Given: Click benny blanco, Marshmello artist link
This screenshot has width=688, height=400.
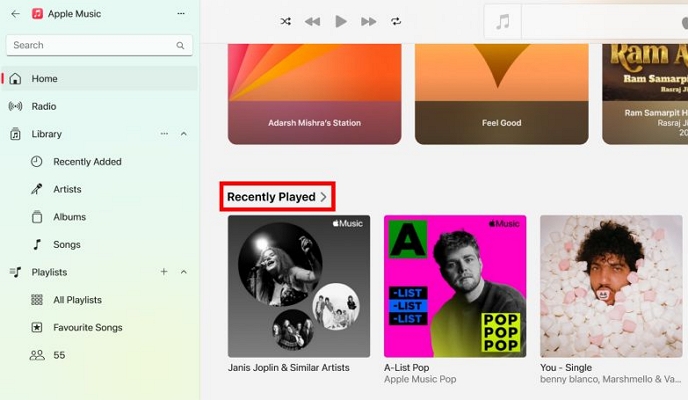Looking at the screenshot, I should point(610,379).
